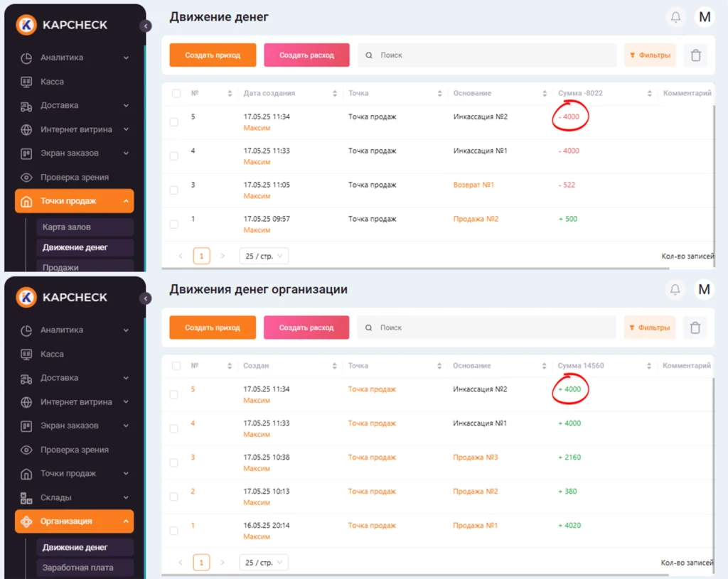Open the 25 / стр. dropdown under Возврат №1 table
Viewport: 728px width, 579px height.
264,256
